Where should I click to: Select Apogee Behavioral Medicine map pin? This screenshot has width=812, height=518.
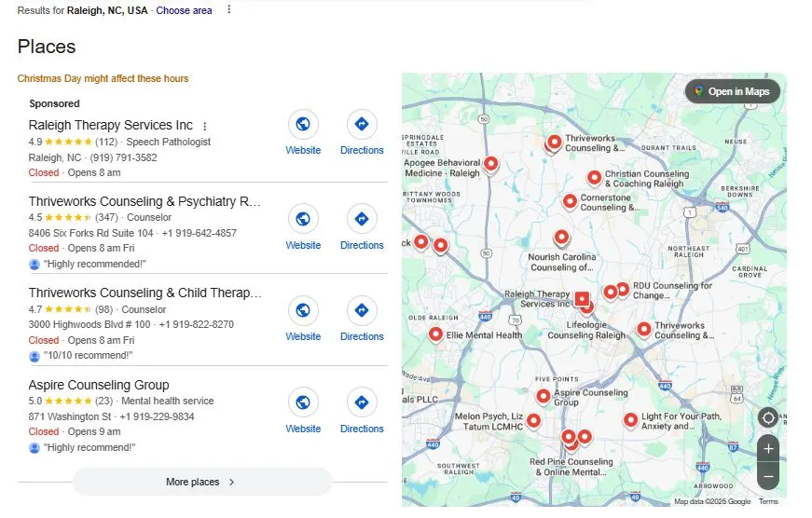(x=491, y=164)
